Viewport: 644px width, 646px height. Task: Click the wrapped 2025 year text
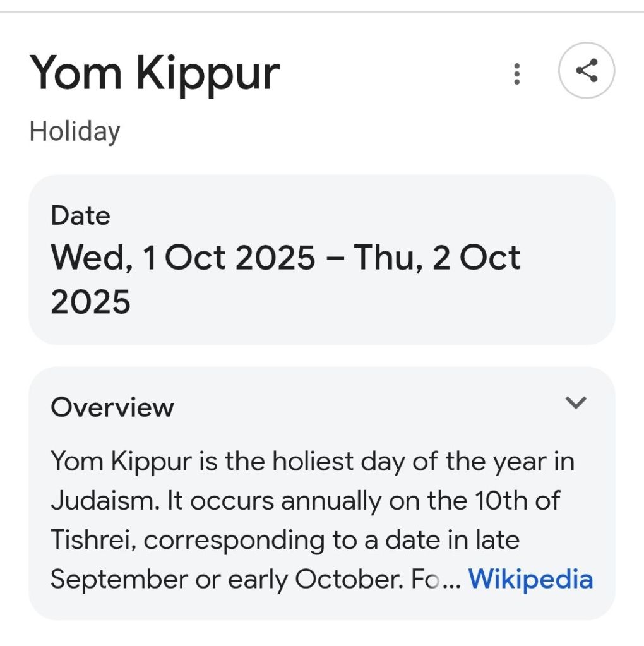coord(90,302)
